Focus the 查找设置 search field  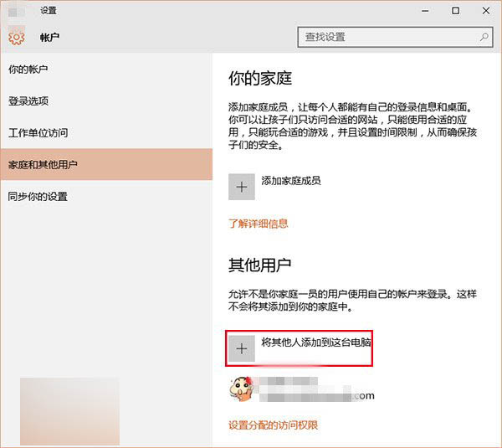pyautogui.click(x=389, y=37)
